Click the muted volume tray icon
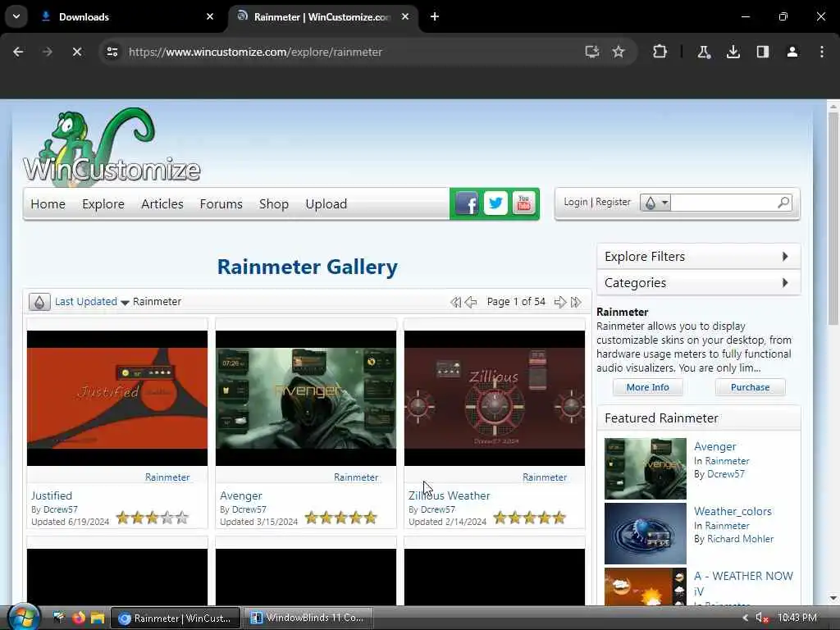This screenshot has height=630, width=840. tap(761, 618)
